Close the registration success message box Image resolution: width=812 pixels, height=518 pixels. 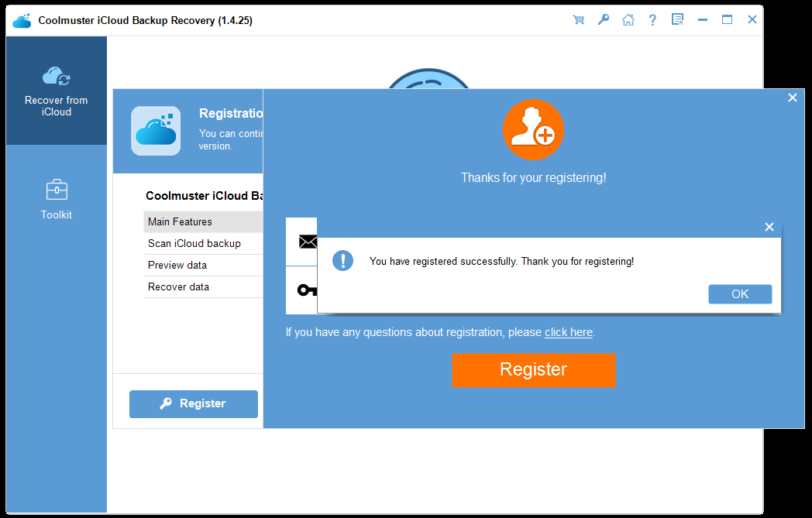769,227
